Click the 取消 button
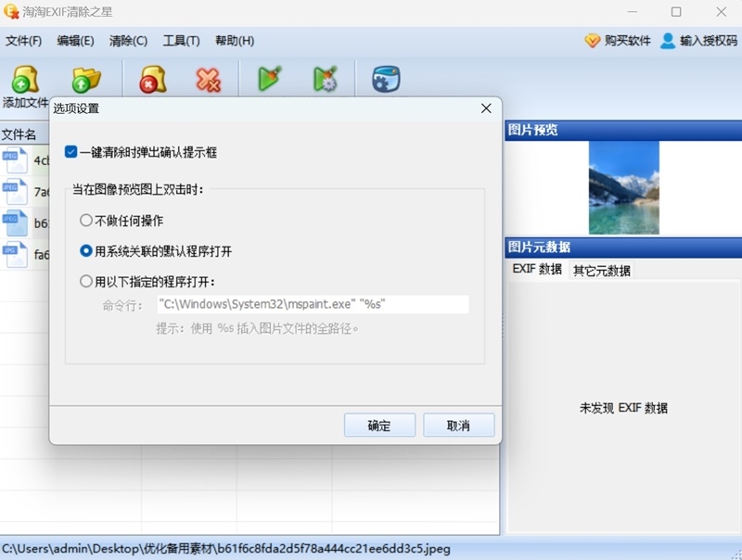742x560 pixels. [458, 426]
